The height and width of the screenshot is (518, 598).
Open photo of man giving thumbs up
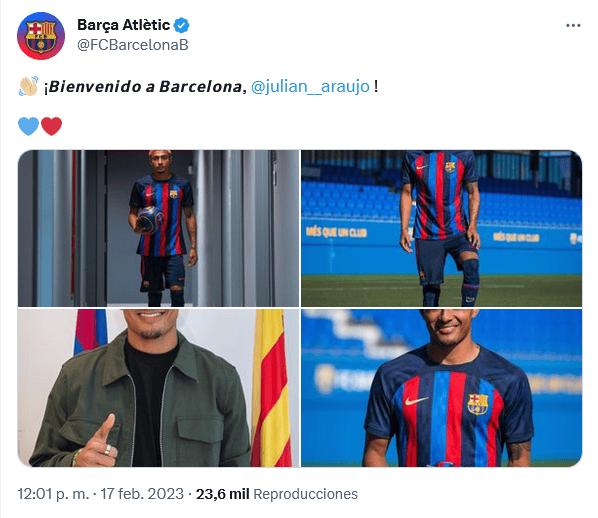click(158, 388)
